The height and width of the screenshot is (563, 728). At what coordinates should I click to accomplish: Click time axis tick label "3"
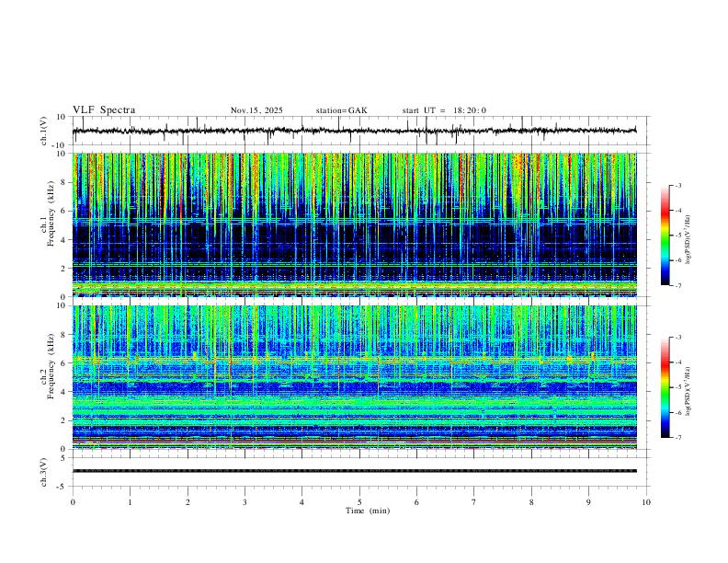[245, 502]
